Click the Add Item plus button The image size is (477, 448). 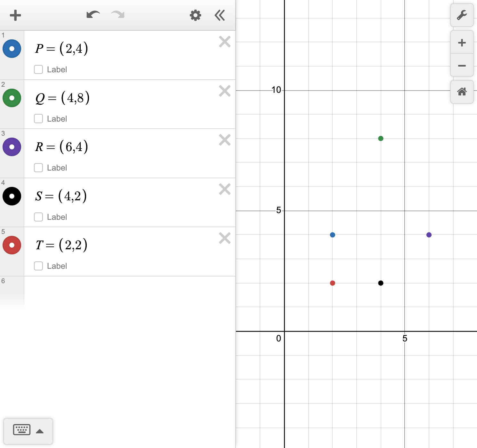click(x=15, y=15)
